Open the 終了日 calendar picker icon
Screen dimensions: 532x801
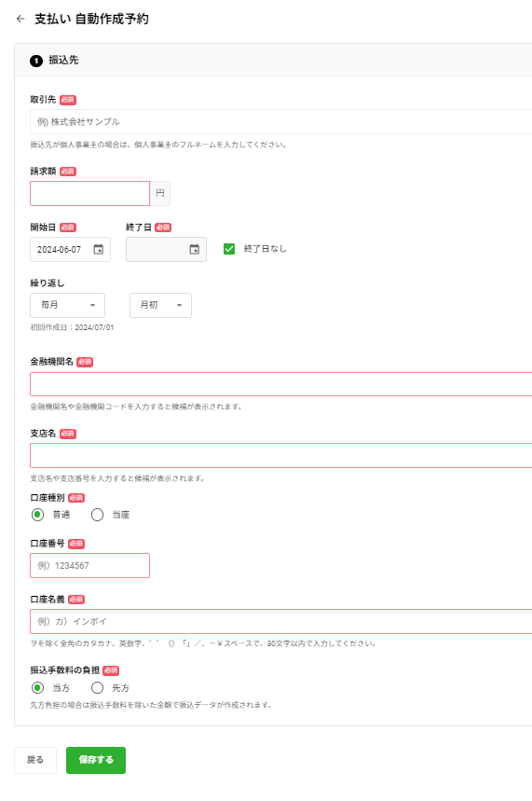coord(195,249)
